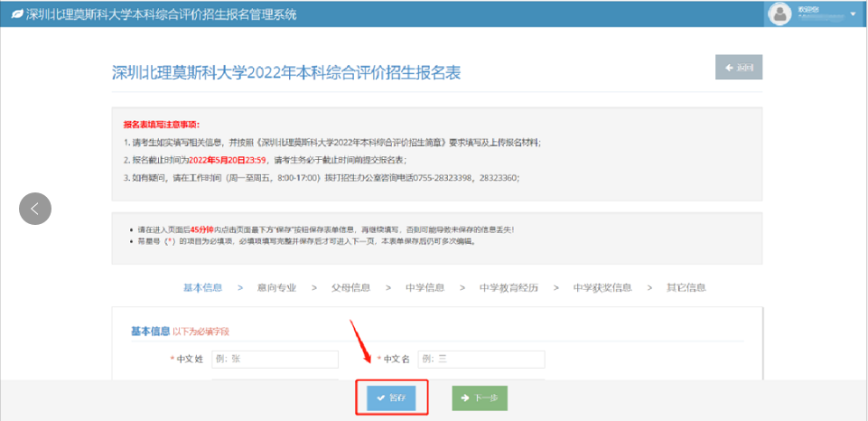Click deadline text 2022年5月20日23:59
Image resolution: width=868 pixels, height=421 pixels.
click(228, 160)
